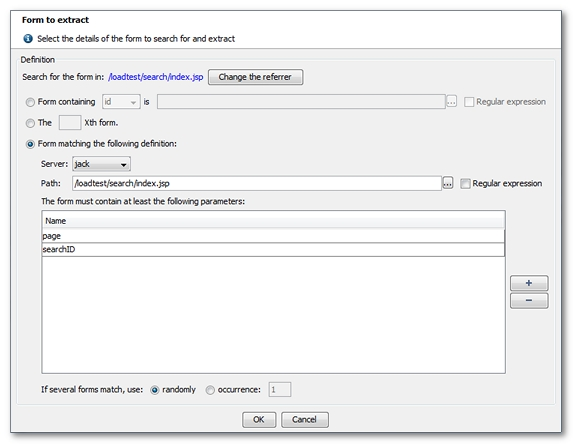Open the ellipsis picker next to the Path field
573x444 pixels.
[448, 183]
